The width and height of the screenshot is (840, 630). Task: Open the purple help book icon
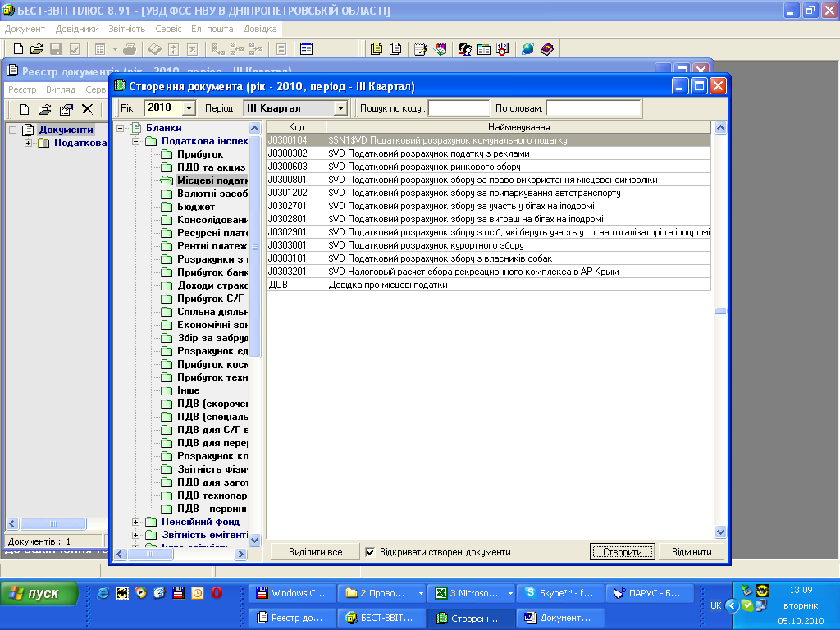tap(547, 49)
